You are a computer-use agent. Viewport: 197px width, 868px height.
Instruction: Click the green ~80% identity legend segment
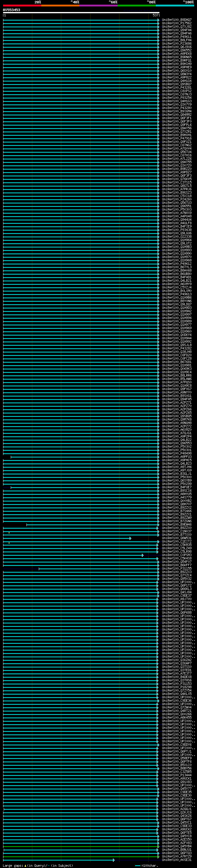pyautogui.click(x=137, y=6)
